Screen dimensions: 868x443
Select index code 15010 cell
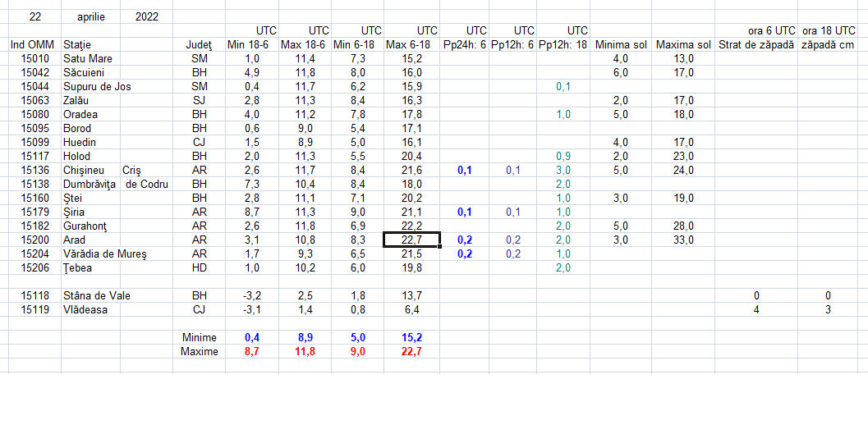[34, 58]
